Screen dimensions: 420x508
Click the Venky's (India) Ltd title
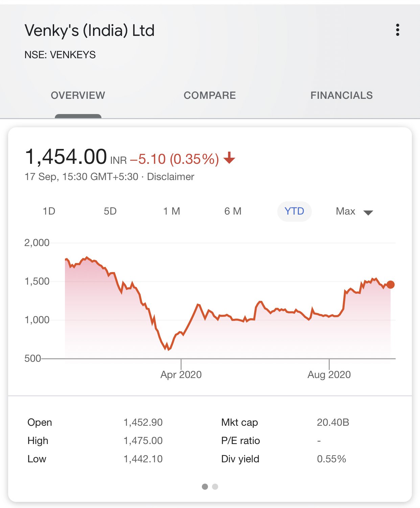[x=90, y=30]
